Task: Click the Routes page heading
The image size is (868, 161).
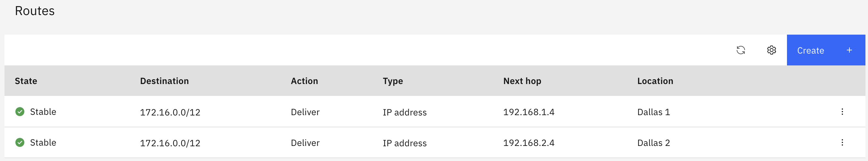Action: coord(35,11)
